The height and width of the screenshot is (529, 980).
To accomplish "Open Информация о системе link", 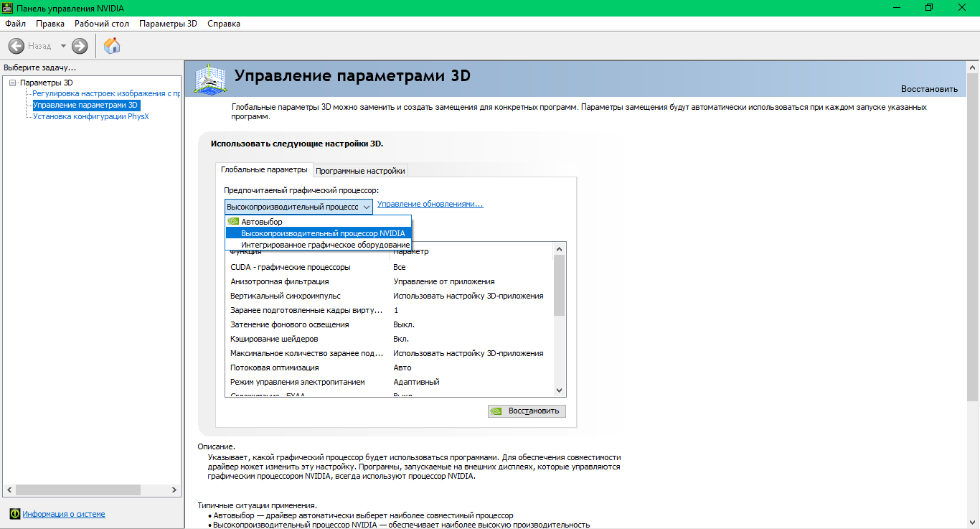I will (64, 514).
